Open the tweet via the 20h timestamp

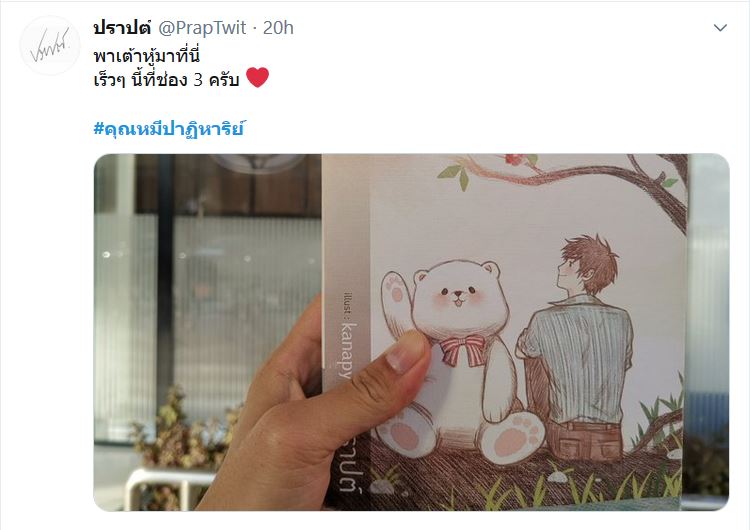[x=278, y=28]
